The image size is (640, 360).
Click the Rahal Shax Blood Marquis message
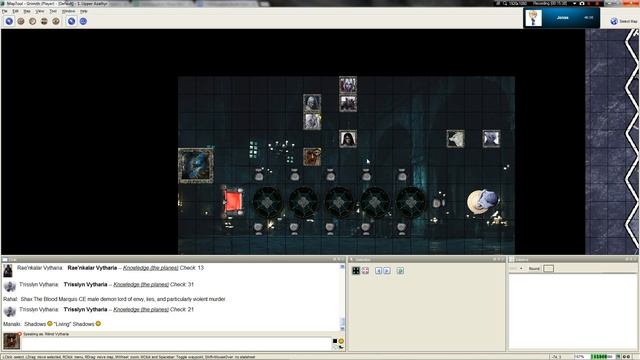[x=114, y=299]
